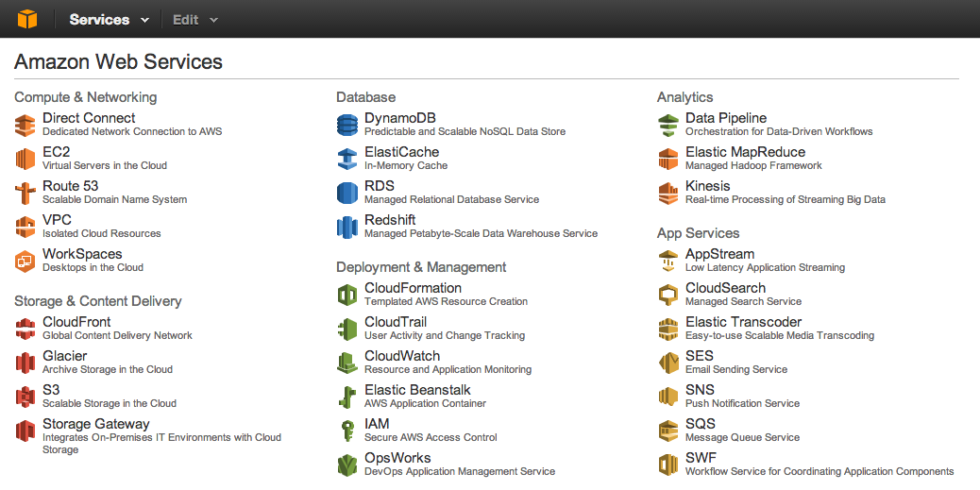Screen dimensions: 980x490
Task: Select the Elastic Beanstalk link
Action: 417,389
